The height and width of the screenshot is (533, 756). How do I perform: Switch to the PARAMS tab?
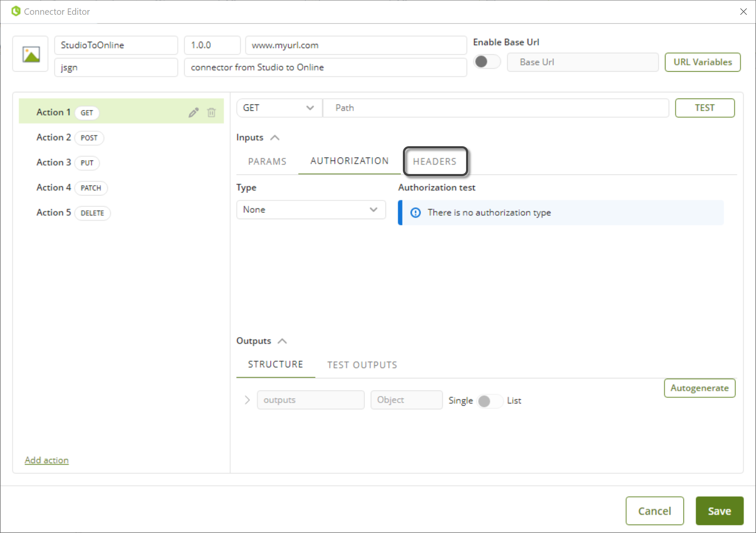click(x=267, y=161)
